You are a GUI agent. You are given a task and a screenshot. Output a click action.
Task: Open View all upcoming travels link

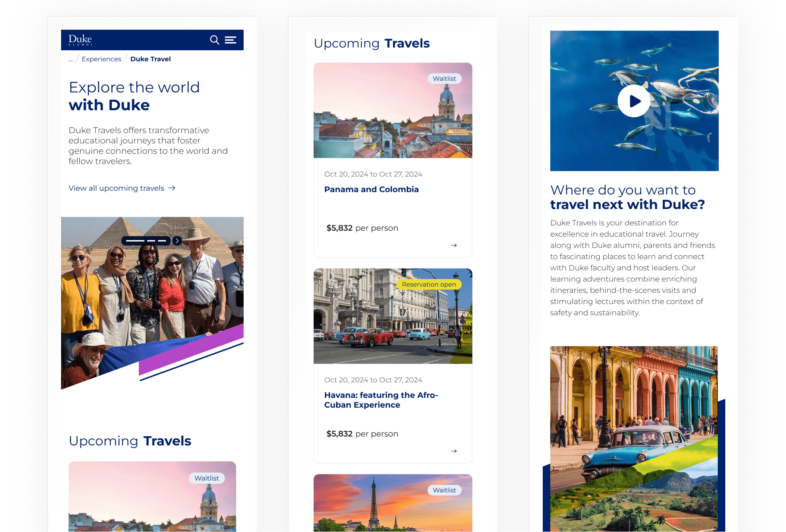coord(116,188)
